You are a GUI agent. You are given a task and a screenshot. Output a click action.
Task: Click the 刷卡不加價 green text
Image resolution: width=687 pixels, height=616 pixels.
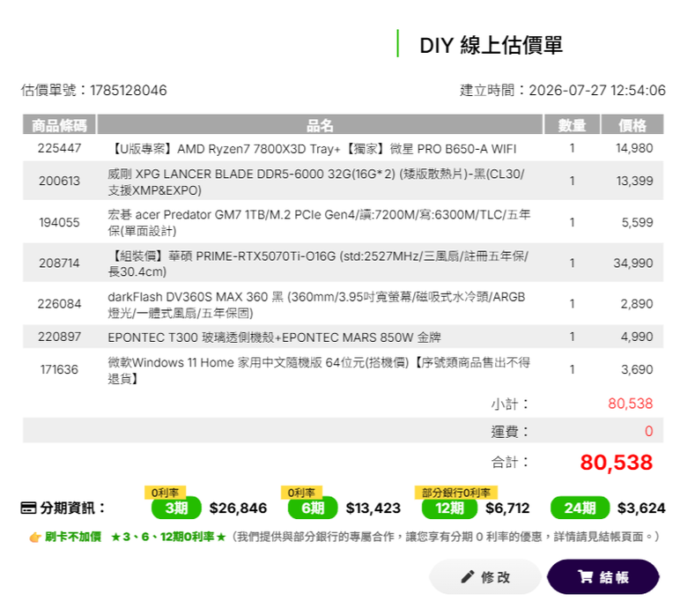point(73,537)
